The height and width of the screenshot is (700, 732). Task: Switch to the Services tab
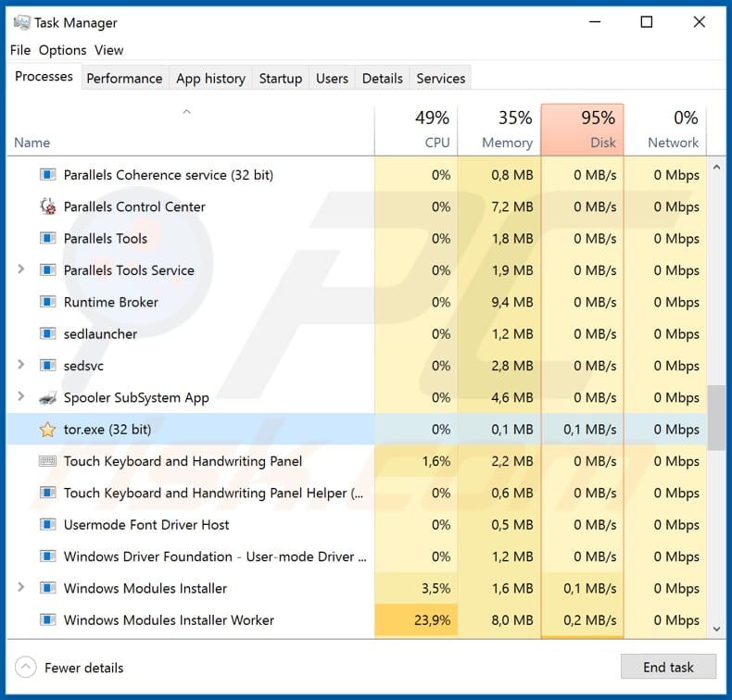(x=441, y=79)
